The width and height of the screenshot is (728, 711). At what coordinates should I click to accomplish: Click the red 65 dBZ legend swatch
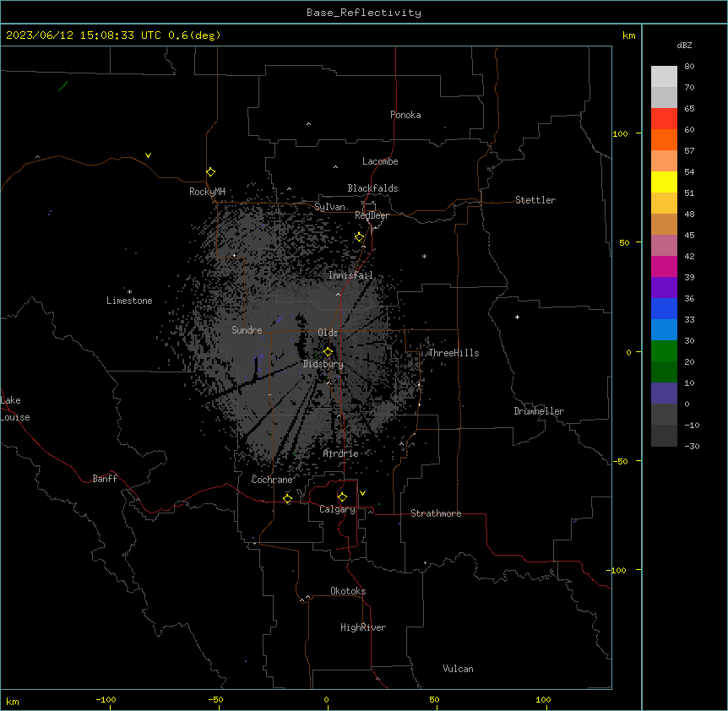pos(664,118)
